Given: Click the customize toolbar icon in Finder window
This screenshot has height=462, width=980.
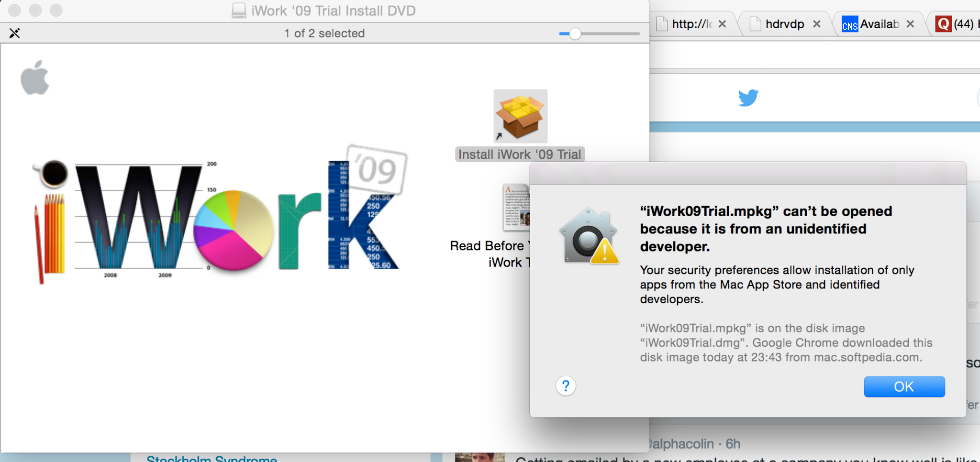Looking at the screenshot, I should 14,33.
